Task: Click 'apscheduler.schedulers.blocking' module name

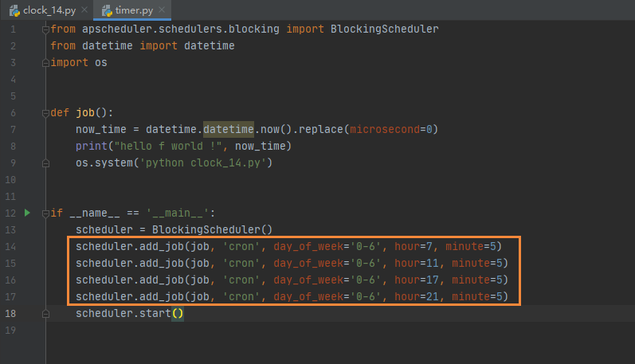Action: tap(181, 29)
